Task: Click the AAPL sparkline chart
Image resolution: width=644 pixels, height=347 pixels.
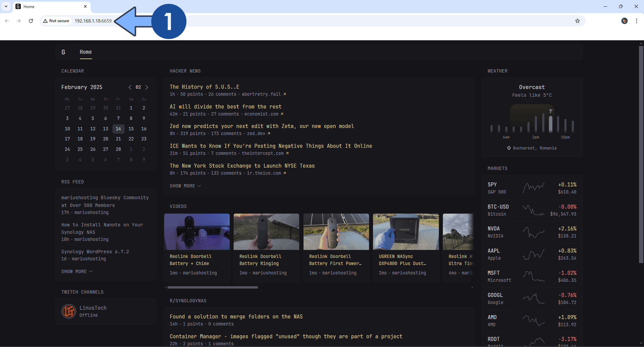Action: point(534,254)
